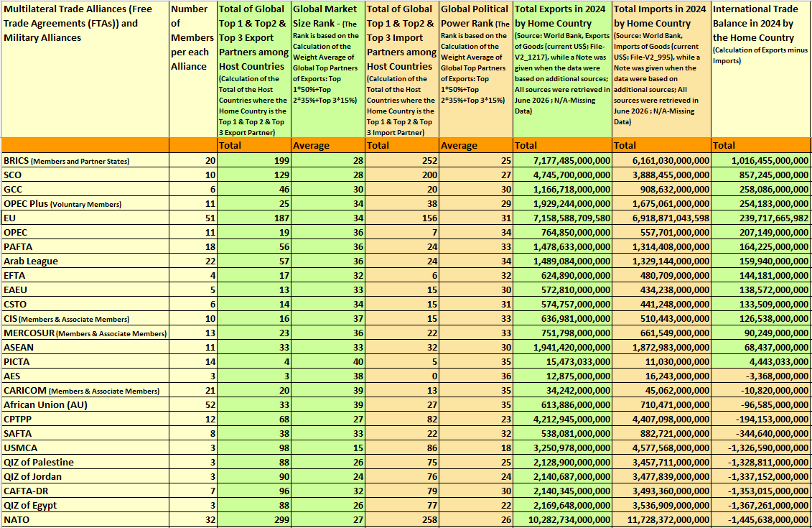Screen dimensions: 812x528
Task: Click OPEC row name cell
Action: coord(85,232)
